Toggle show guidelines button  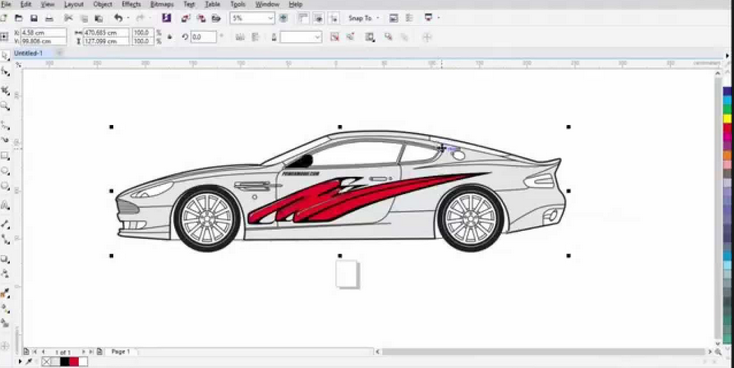(x=333, y=18)
